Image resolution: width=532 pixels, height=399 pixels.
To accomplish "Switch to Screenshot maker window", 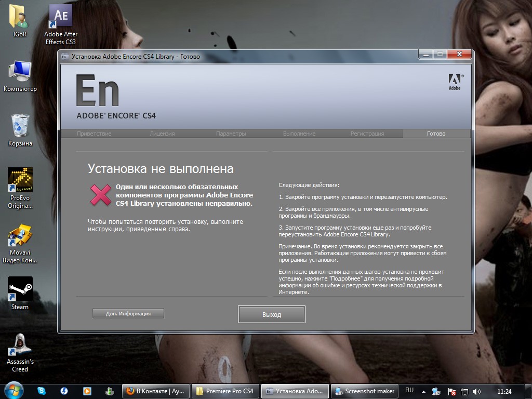I will tap(364, 391).
